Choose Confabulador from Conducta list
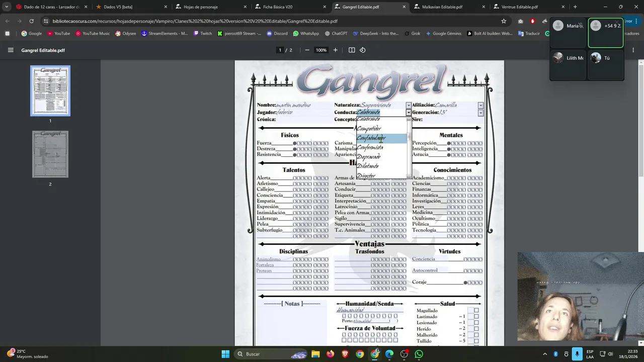The image size is (644, 362). (381, 138)
